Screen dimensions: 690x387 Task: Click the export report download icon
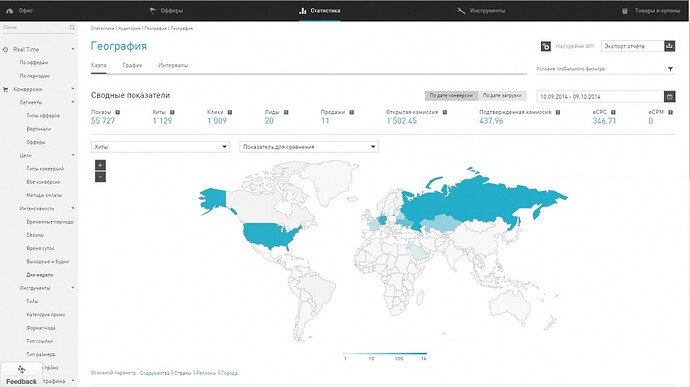669,46
